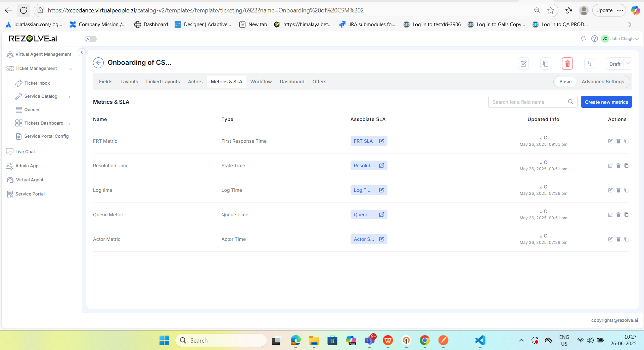Viewport: 644px width, 350px height.
Task: Click Create new metrics button
Action: (x=606, y=102)
